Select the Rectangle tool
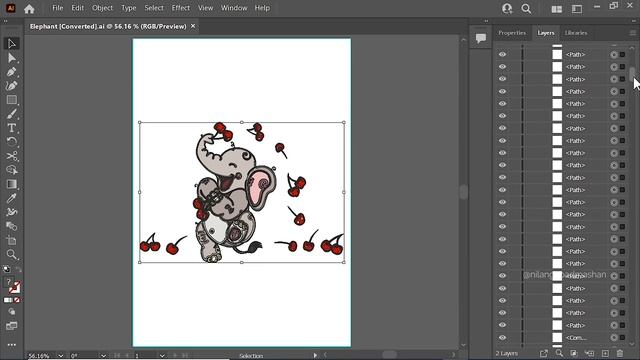 (12, 100)
